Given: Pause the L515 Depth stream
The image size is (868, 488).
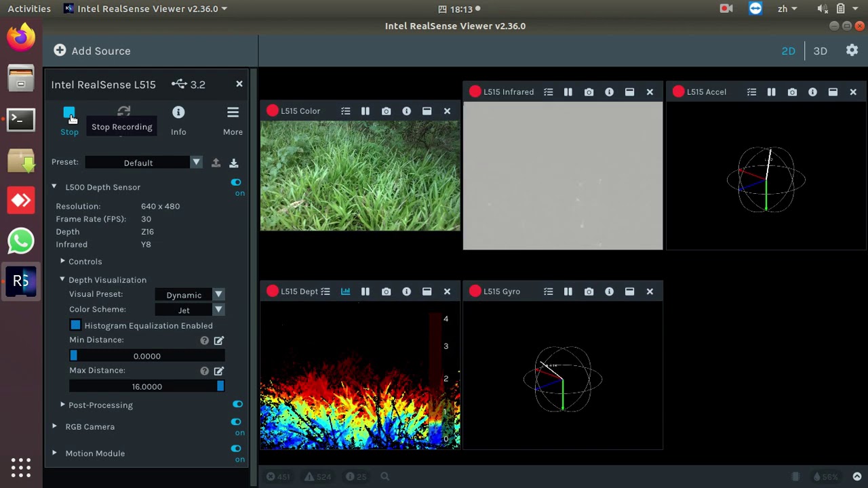Looking at the screenshot, I should click(366, 291).
